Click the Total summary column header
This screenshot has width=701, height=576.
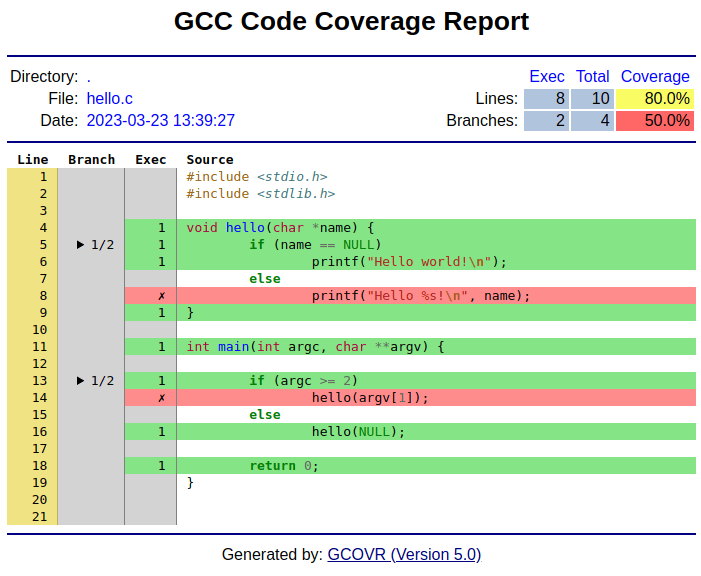[592, 76]
